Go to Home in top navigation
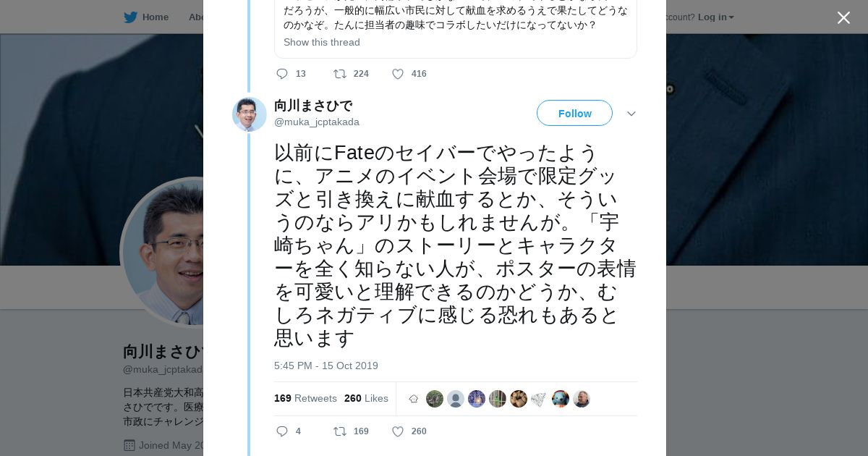The height and width of the screenshot is (456, 868). (x=155, y=17)
